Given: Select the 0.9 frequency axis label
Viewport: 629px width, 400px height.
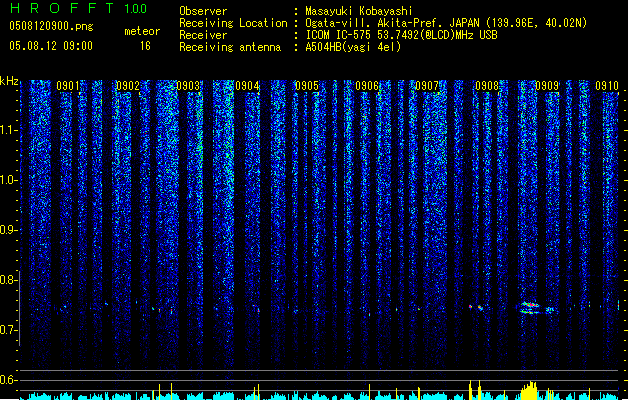Looking at the screenshot, I should (8, 230).
